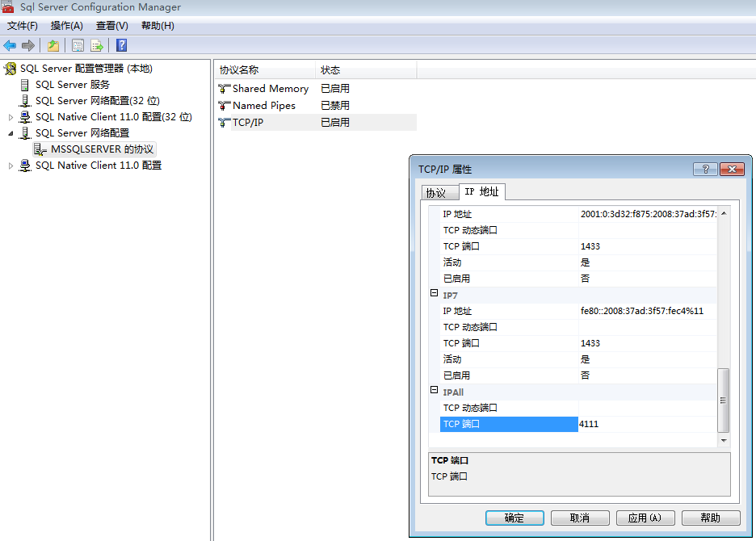
Task: Click the property grid scroll-down arrow
Action: click(723, 440)
